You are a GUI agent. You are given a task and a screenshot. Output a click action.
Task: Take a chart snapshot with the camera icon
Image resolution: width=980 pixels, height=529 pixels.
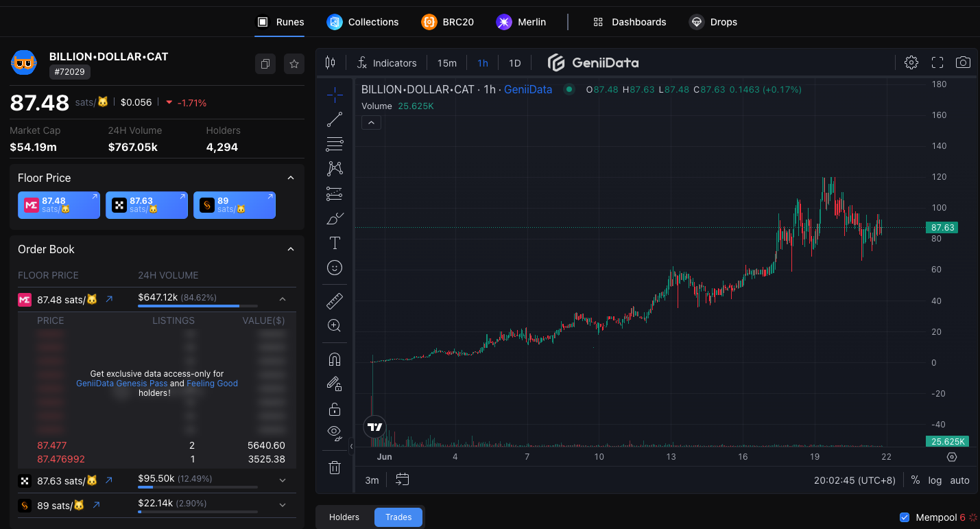pyautogui.click(x=963, y=62)
